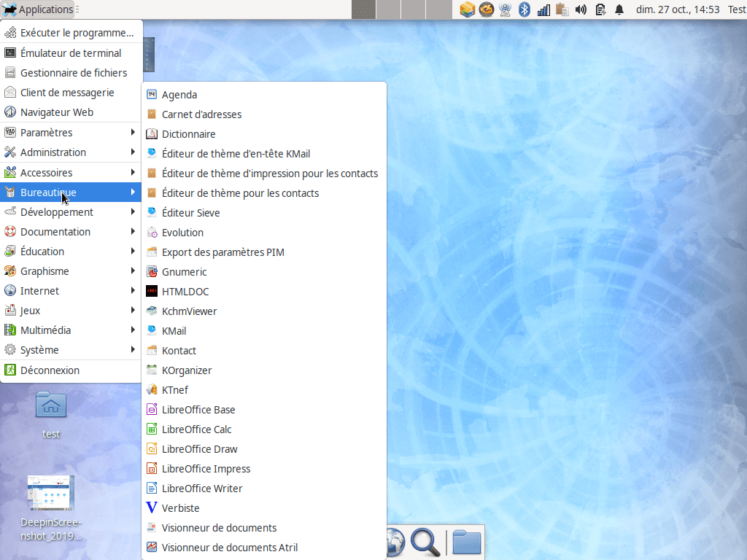
Task: Launch HTMLDOC
Action: 264,292
